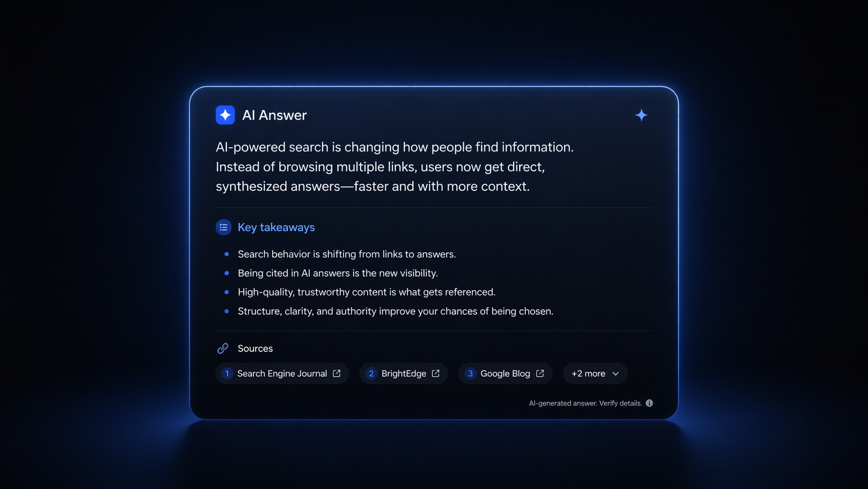Viewport: 868px width, 489px height.
Task: Click the AI-generated answer disclaimer text
Action: point(585,403)
